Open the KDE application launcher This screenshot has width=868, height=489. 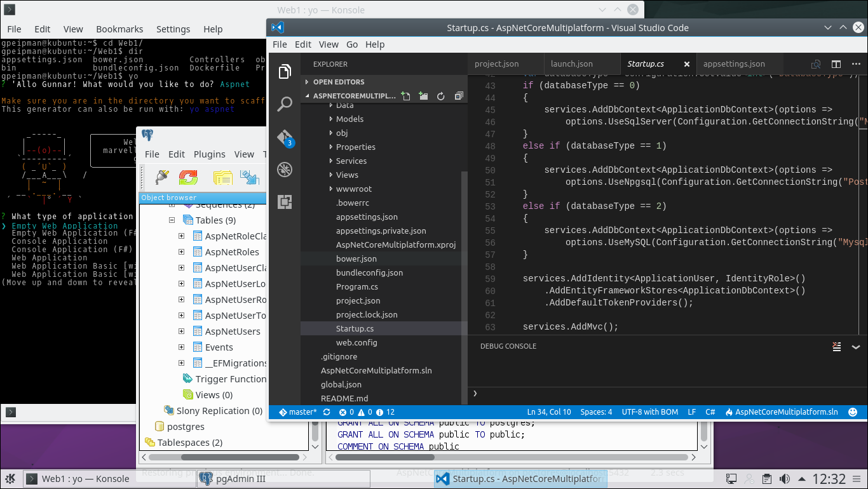coord(11,479)
